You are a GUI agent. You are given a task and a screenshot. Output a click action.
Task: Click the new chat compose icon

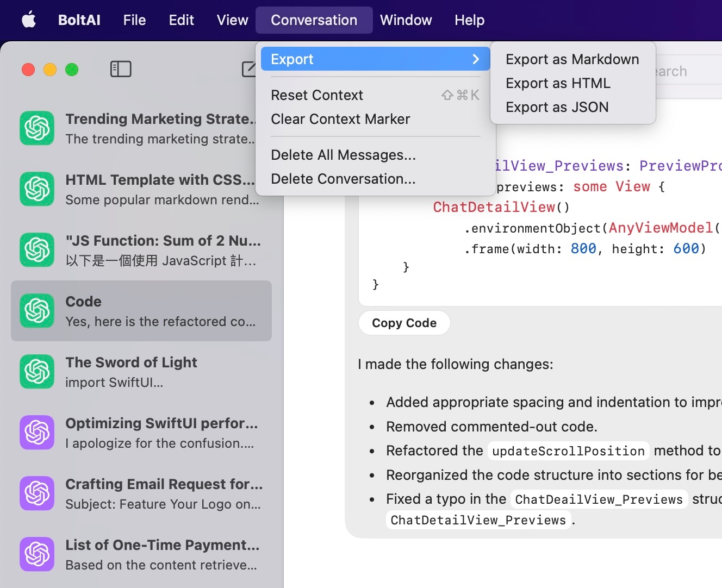point(248,69)
